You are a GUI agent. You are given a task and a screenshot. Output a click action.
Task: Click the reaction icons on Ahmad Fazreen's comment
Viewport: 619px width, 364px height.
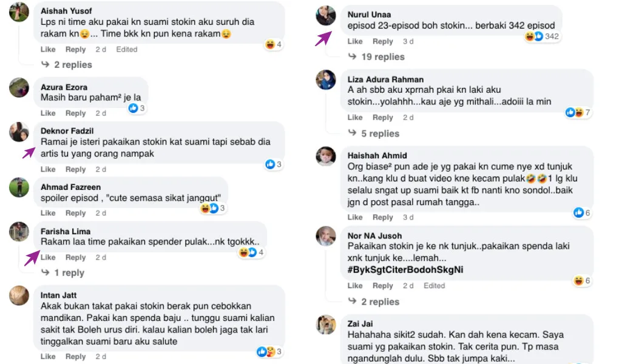[209, 208]
